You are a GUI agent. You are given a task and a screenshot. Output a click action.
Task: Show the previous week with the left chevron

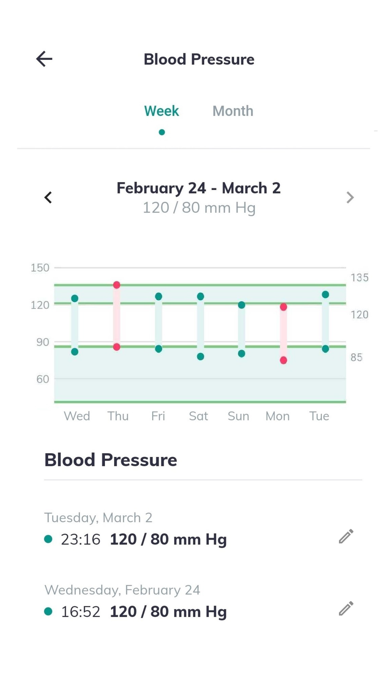coord(48,198)
